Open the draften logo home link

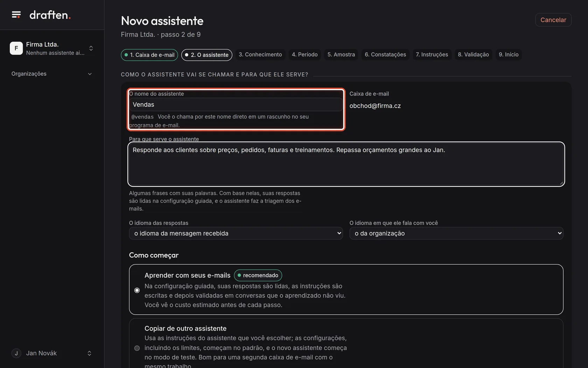coord(50,15)
